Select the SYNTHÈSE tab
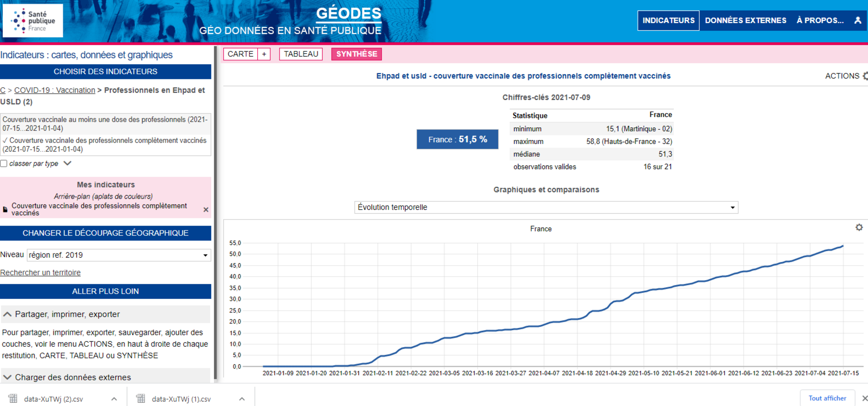Screen dimensions: 868x406 357,54
